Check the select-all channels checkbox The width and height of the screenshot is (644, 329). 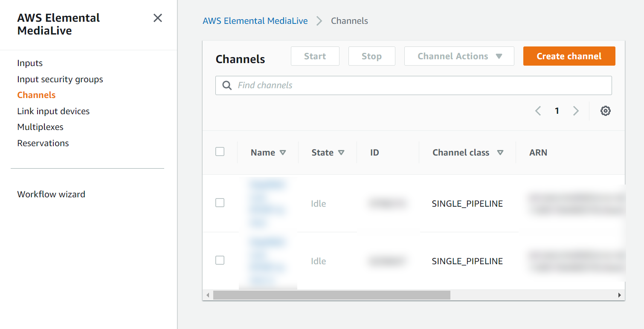[x=220, y=151]
